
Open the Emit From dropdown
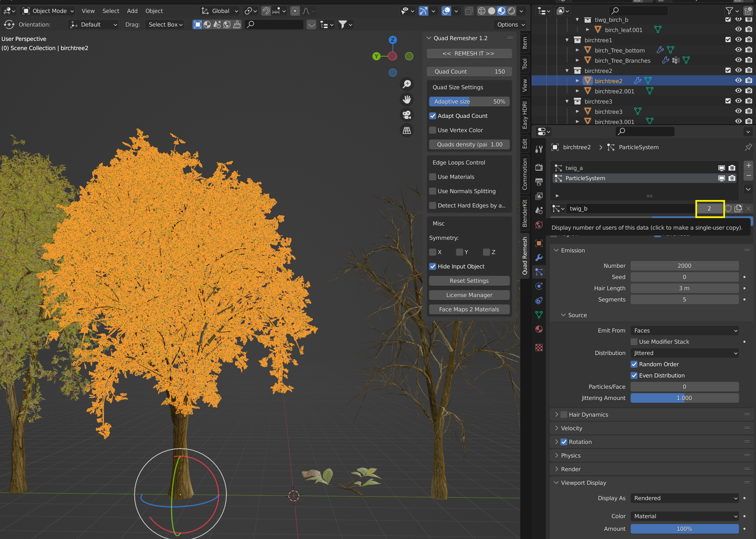pyautogui.click(x=684, y=330)
